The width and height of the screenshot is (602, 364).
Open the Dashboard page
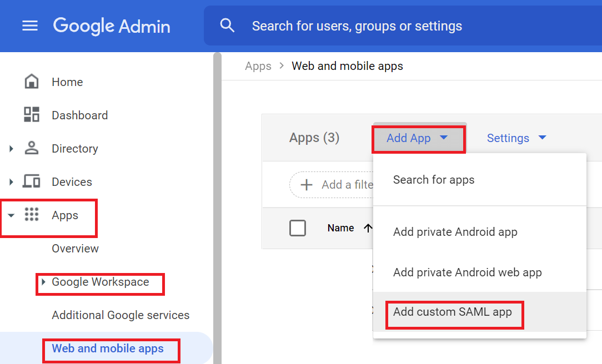coord(80,115)
